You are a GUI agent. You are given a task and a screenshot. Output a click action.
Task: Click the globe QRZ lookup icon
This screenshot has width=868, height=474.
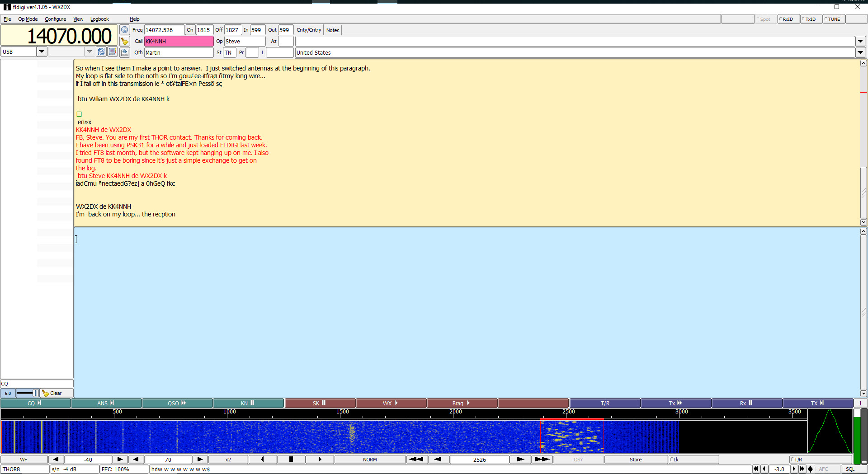click(x=124, y=30)
